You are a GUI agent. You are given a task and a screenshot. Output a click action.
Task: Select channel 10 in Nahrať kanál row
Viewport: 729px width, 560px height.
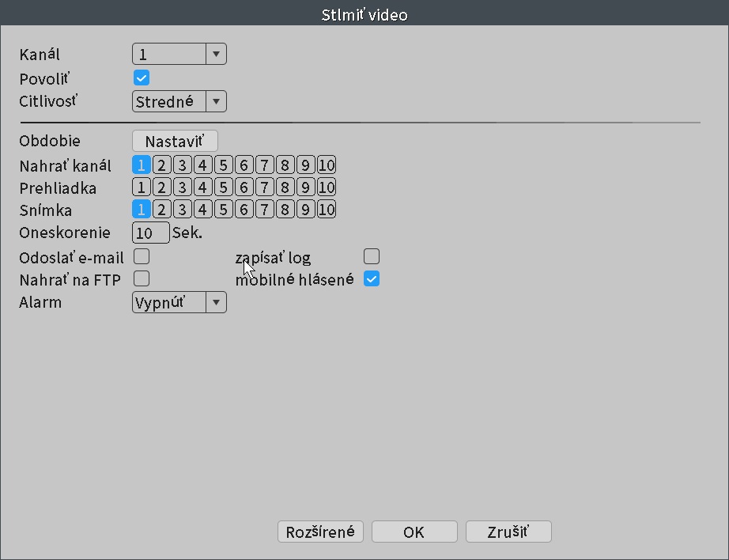(x=327, y=165)
